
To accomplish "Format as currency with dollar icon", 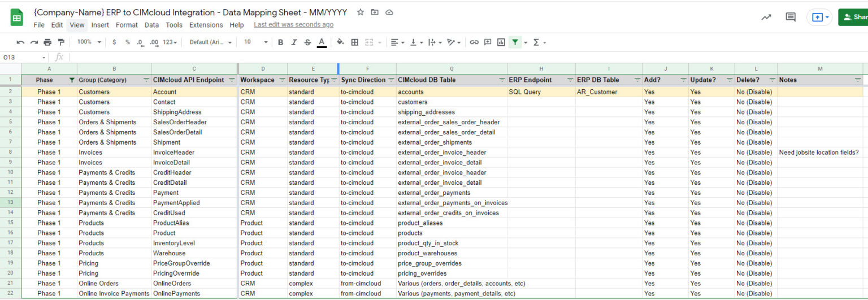I will coord(115,42).
